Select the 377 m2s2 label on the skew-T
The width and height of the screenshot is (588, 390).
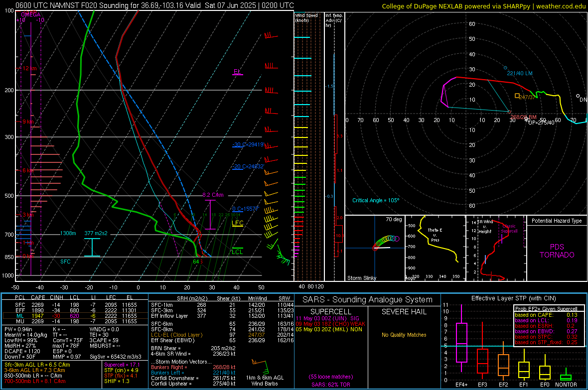click(x=96, y=233)
